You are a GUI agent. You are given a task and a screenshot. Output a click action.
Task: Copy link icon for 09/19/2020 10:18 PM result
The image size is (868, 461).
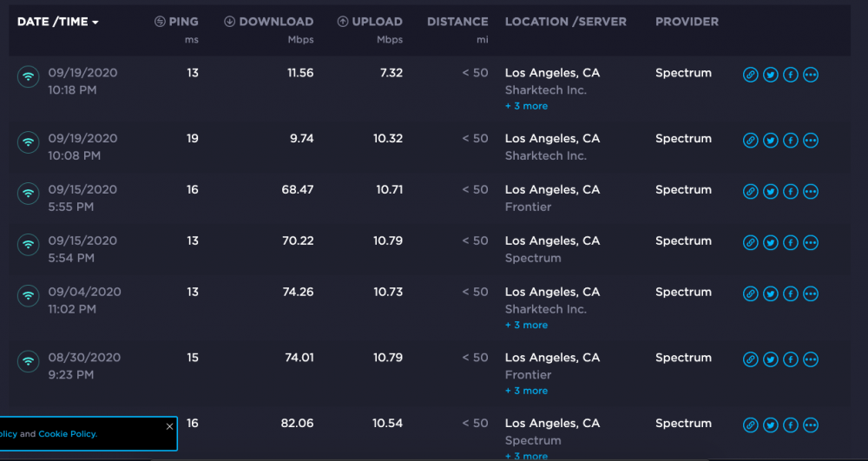point(750,75)
